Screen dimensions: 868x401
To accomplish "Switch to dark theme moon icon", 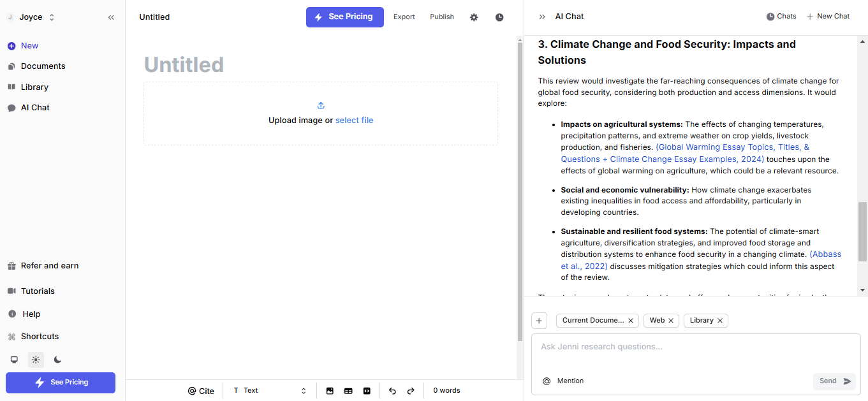I will [57, 360].
